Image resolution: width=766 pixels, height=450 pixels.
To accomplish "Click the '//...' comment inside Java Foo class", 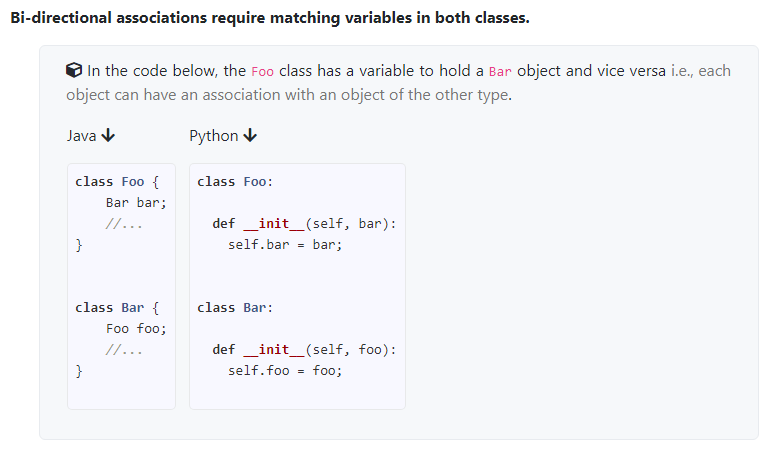I will click(124, 224).
